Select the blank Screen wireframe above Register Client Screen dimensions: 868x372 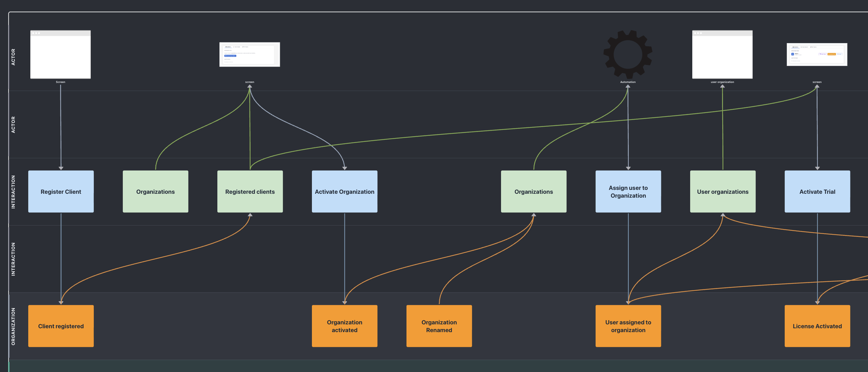[61, 54]
